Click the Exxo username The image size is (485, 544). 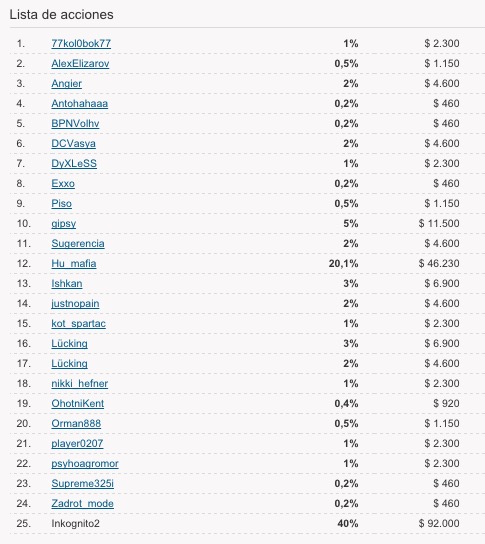63,184
